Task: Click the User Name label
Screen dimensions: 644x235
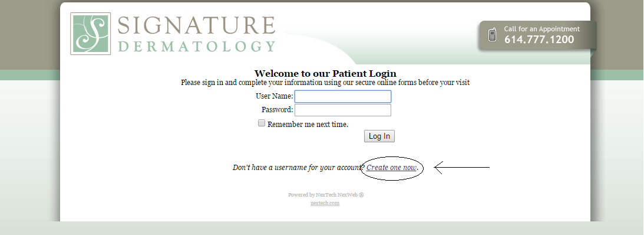Action: coord(275,96)
